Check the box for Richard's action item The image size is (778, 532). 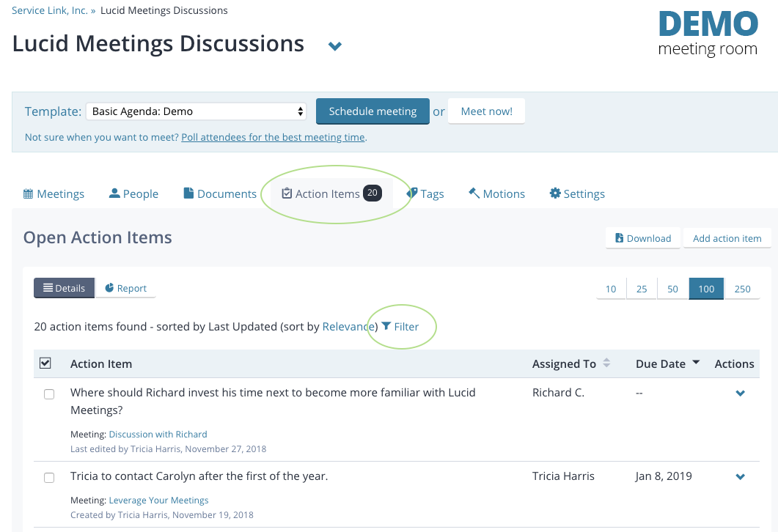[49, 394]
